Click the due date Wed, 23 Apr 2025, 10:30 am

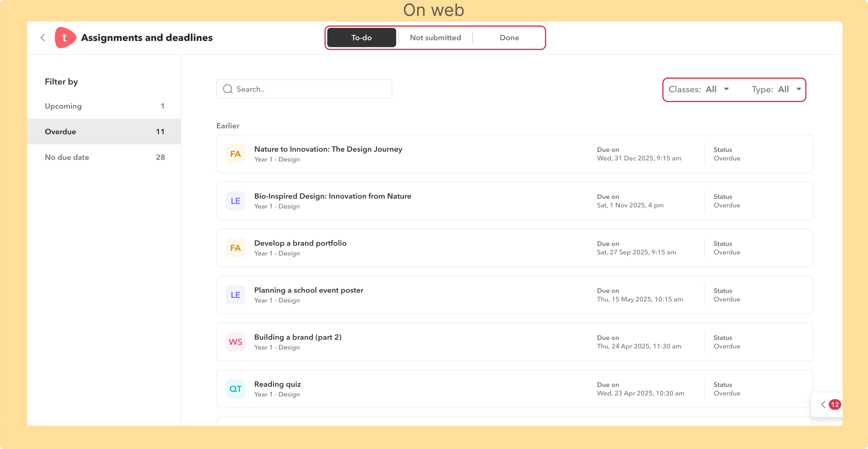click(641, 393)
